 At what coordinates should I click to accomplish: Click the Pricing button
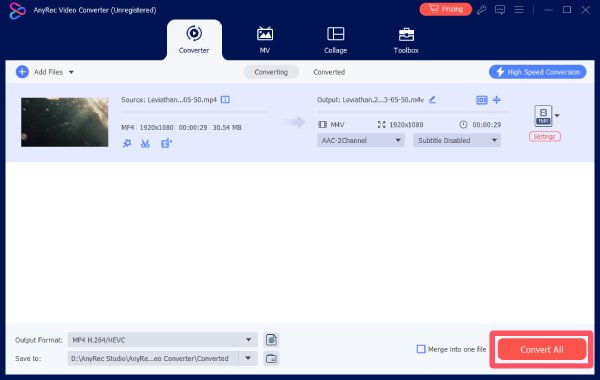[445, 9]
